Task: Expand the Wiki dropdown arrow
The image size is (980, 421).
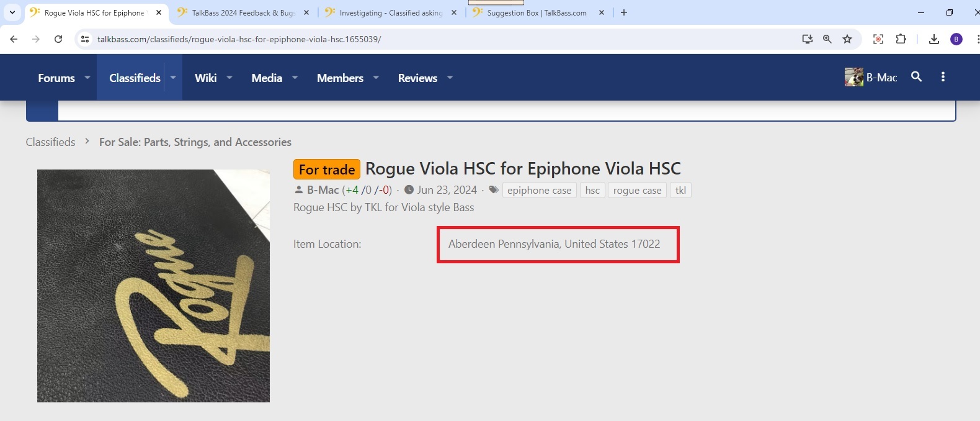Action: pyautogui.click(x=229, y=78)
